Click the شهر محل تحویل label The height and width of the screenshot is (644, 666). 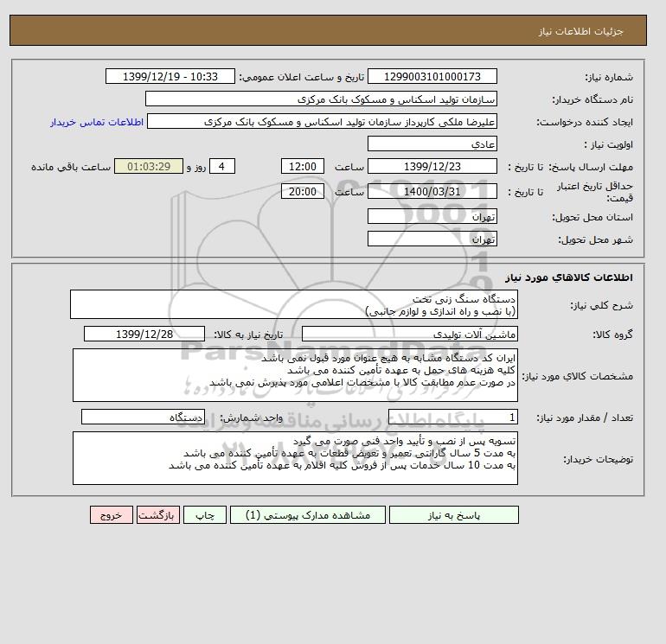(x=595, y=239)
